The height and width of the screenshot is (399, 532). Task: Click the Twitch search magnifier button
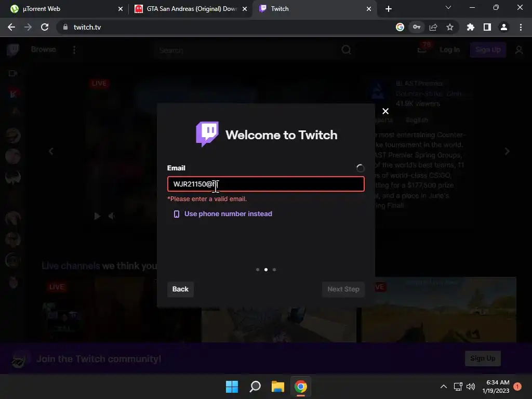[346, 50]
